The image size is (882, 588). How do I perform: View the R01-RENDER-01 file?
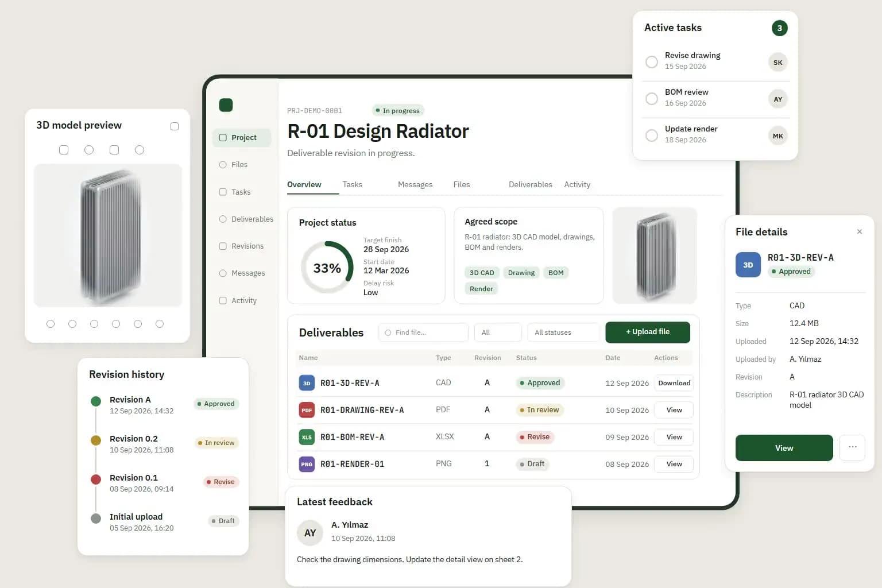click(674, 464)
